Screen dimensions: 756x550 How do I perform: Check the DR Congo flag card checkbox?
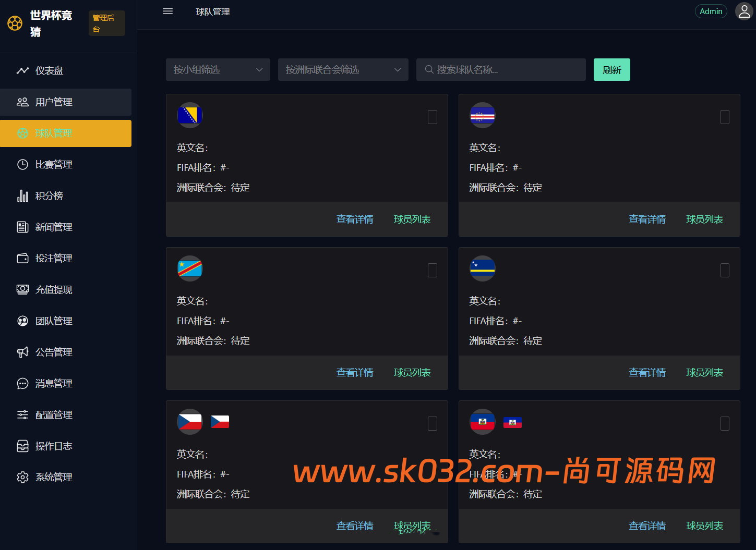[433, 270]
